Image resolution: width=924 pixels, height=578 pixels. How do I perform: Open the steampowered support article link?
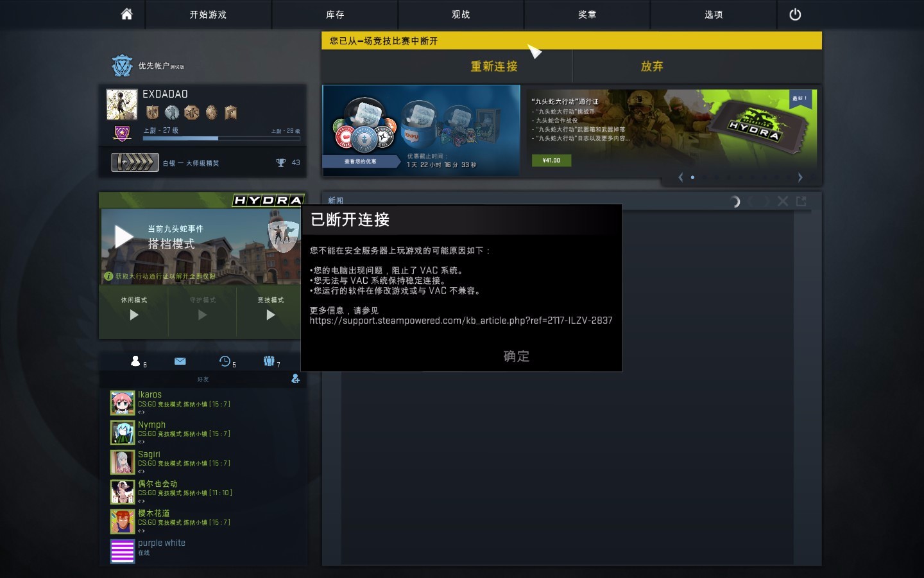(461, 320)
